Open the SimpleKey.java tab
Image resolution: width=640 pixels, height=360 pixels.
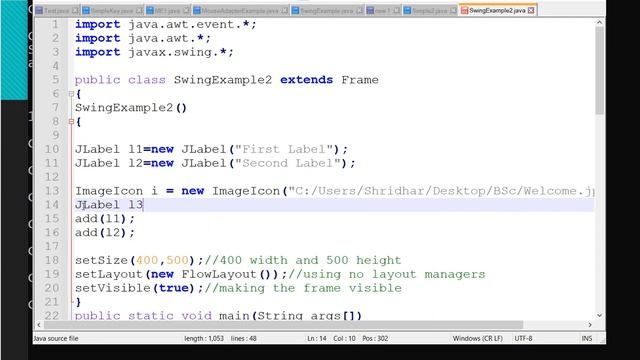tap(113, 11)
